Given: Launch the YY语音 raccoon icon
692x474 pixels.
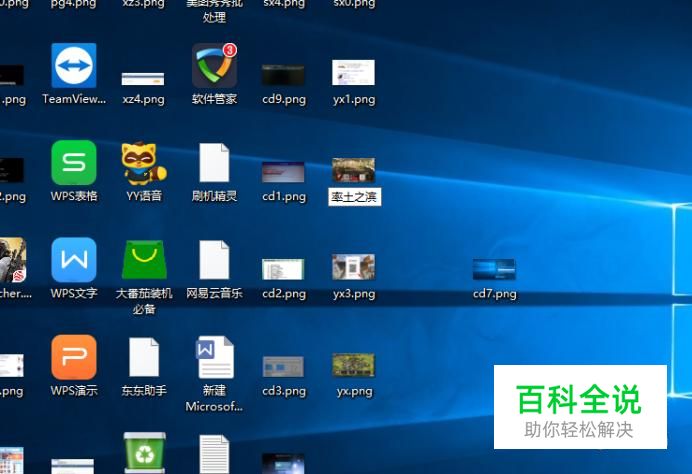Looking at the screenshot, I should pyautogui.click(x=144, y=163).
